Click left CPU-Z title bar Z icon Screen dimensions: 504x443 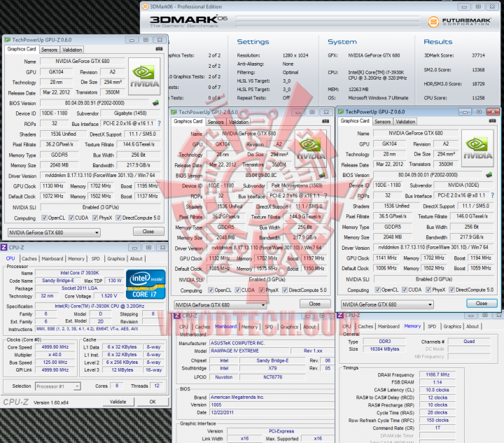[x=4, y=247]
